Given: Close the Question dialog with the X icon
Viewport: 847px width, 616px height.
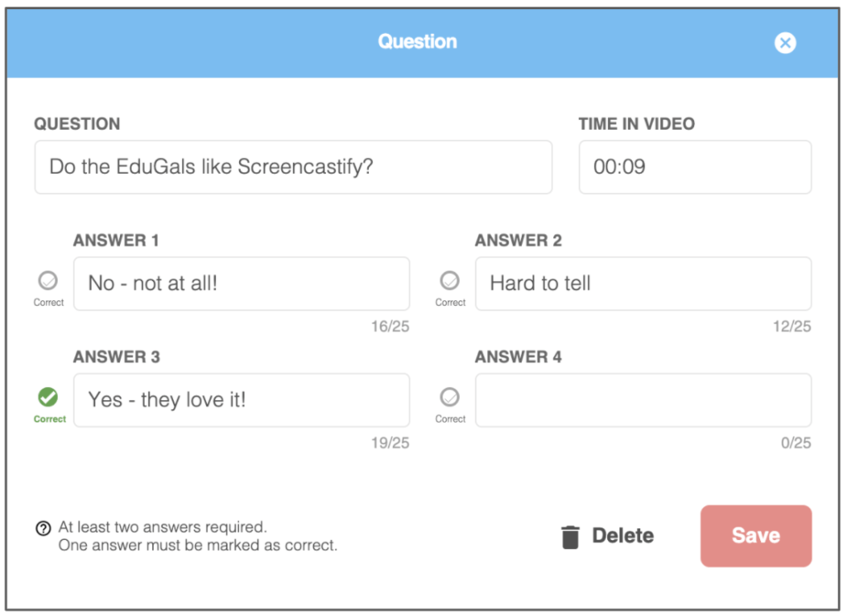Looking at the screenshot, I should click(785, 43).
